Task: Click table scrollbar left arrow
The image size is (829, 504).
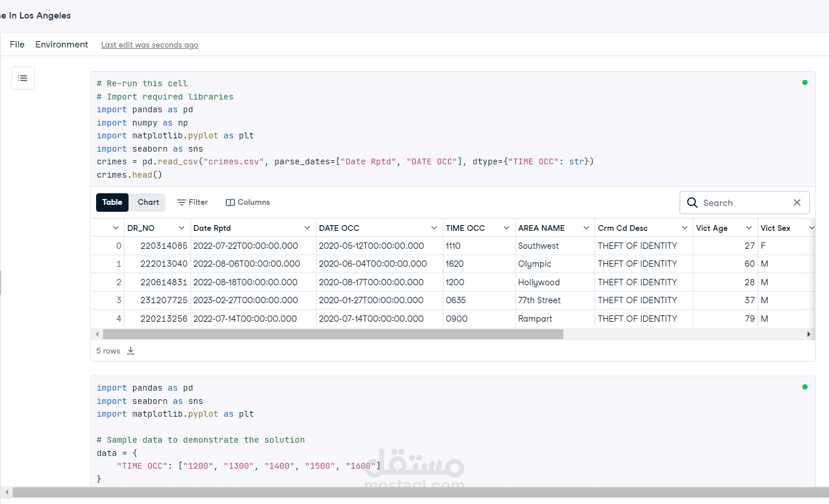Action: pos(97,334)
